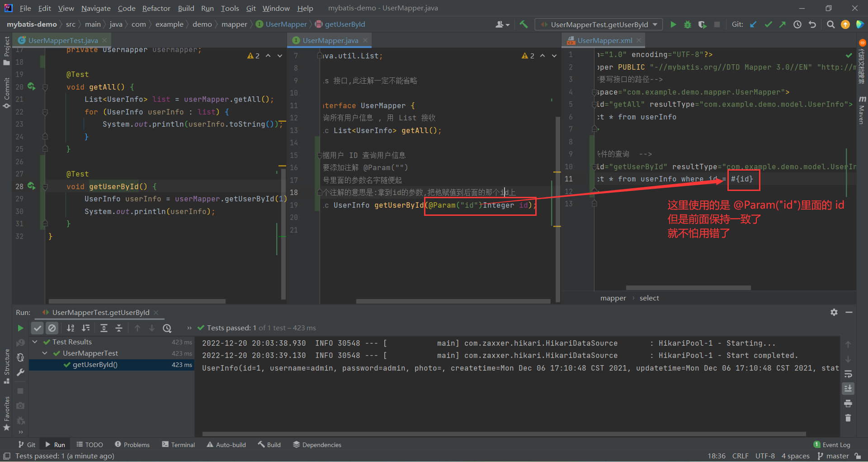Click the UTF-8 encoding status entry
This screenshot has width=868, height=462.
[765, 456]
